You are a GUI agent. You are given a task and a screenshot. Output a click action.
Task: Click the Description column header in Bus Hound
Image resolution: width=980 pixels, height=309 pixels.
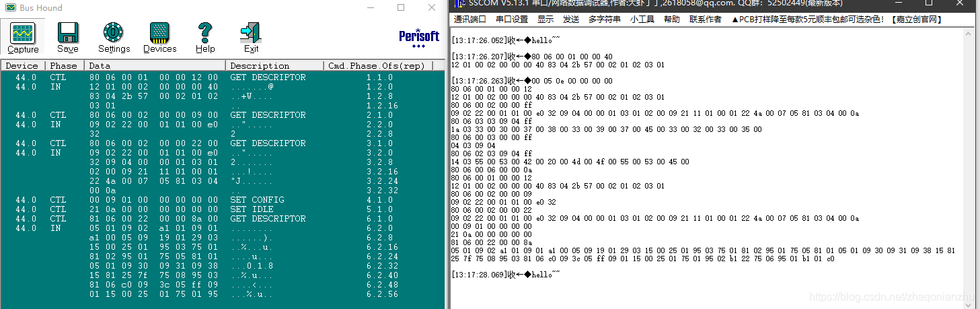tap(275, 66)
